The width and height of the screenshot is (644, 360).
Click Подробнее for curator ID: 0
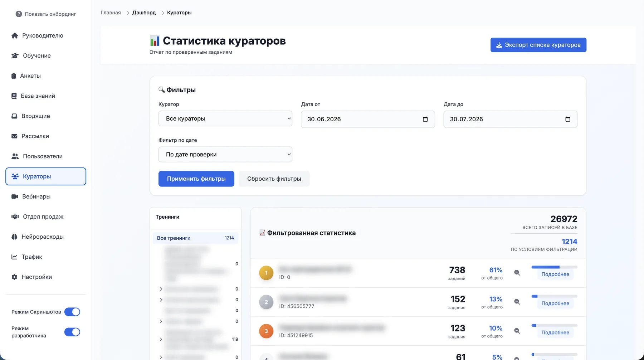[x=555, y=274]
